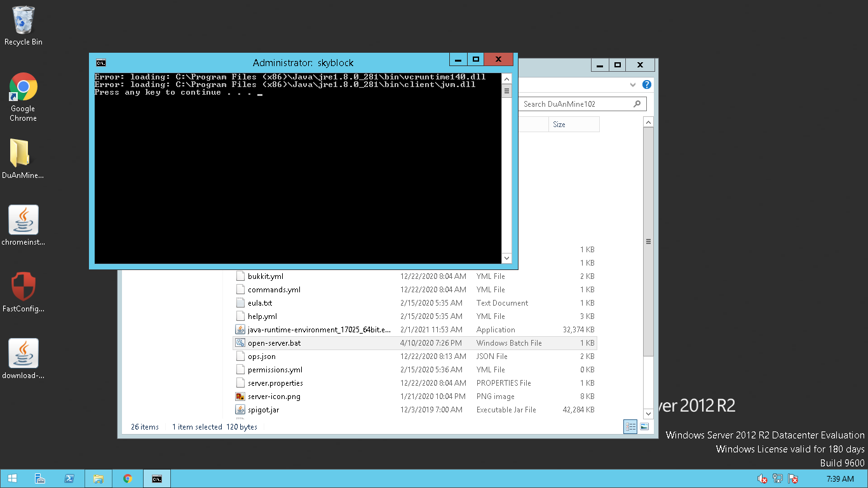Click the Search DuAnMine102 field

coord(575,104)
